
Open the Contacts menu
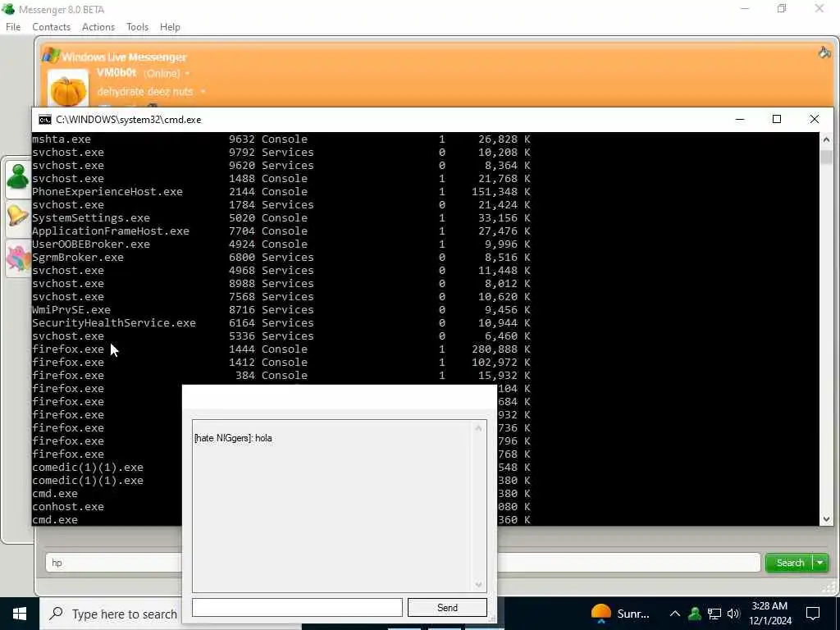pos(51,27)
